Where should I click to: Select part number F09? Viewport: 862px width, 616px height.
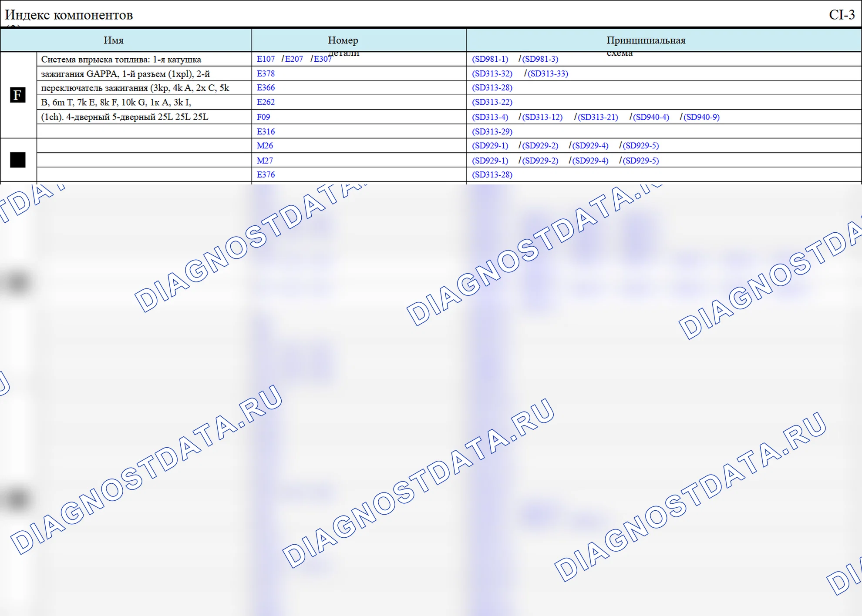tap(263, 117)
